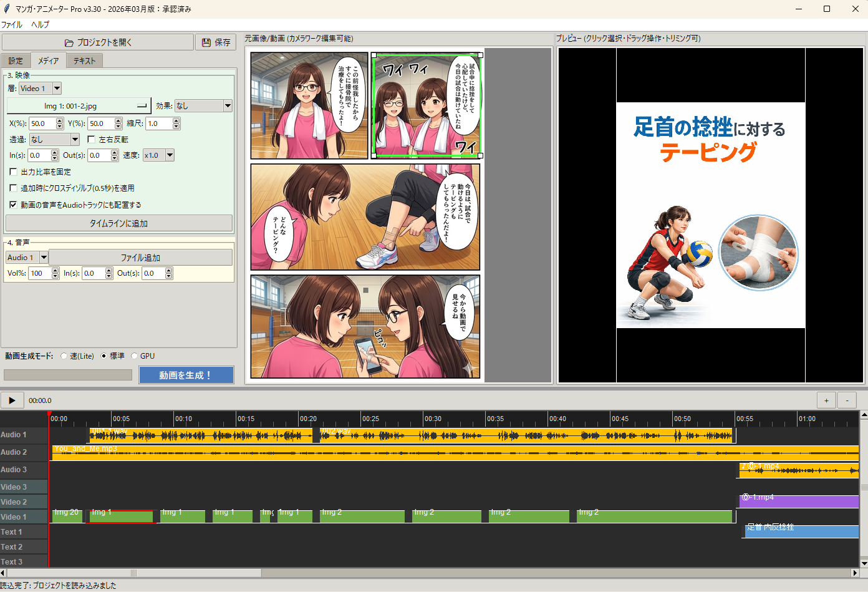
Task: Zoom out timeline with - button
Action: pos(847,400)
